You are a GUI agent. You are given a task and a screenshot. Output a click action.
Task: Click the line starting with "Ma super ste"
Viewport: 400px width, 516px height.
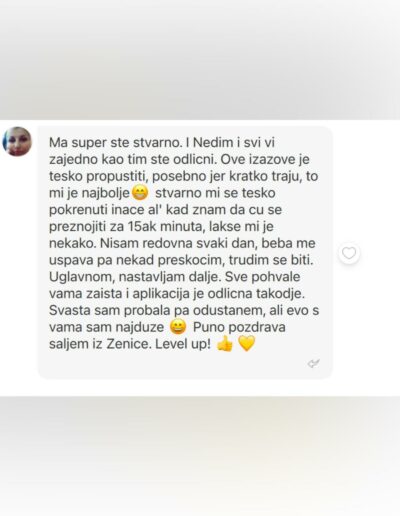162,143
